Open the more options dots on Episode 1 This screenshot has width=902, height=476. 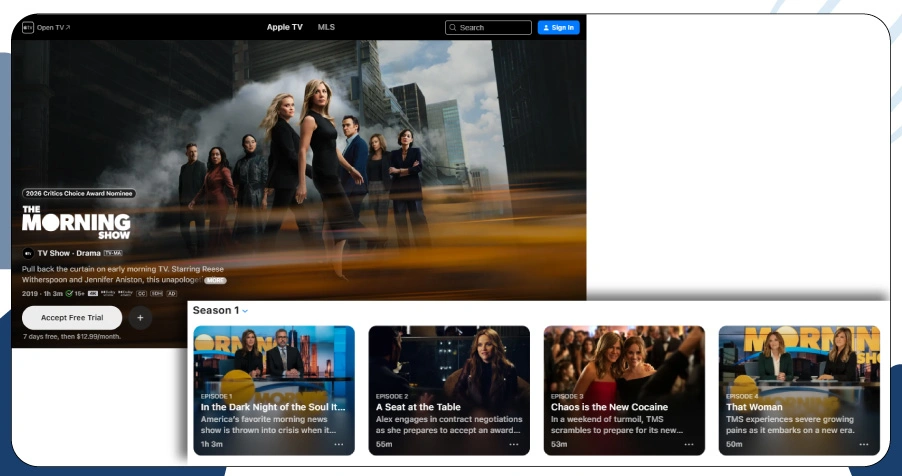point(339,444)
